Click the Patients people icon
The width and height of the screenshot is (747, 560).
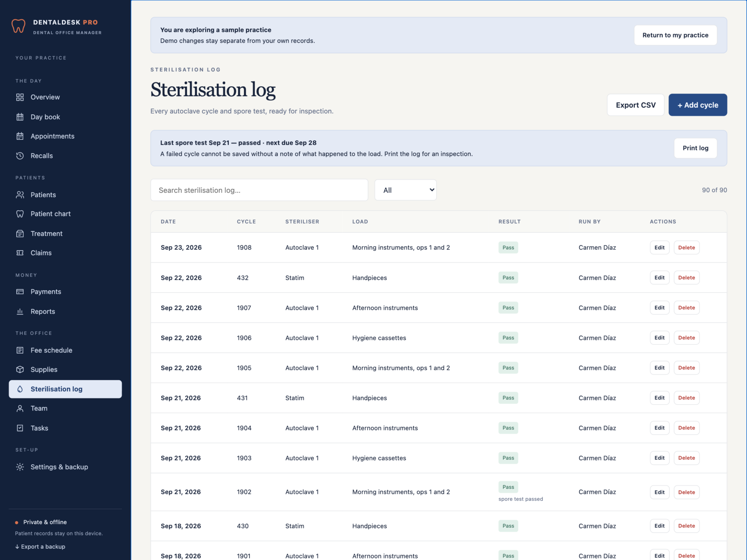point(20,194)
